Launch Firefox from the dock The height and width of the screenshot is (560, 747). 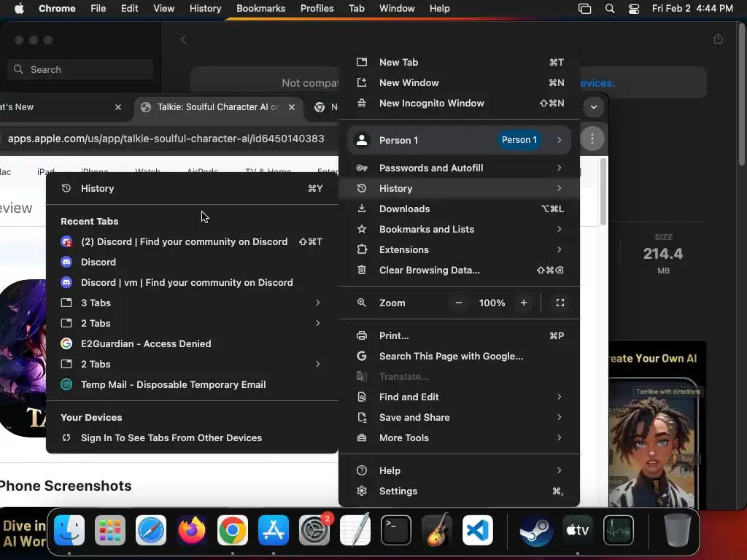(192, 530)
